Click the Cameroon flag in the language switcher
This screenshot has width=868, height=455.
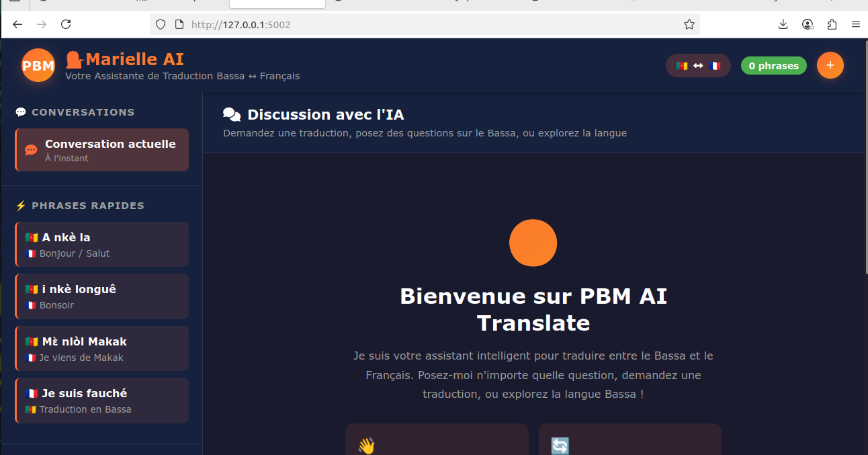(x=681, y=65)
